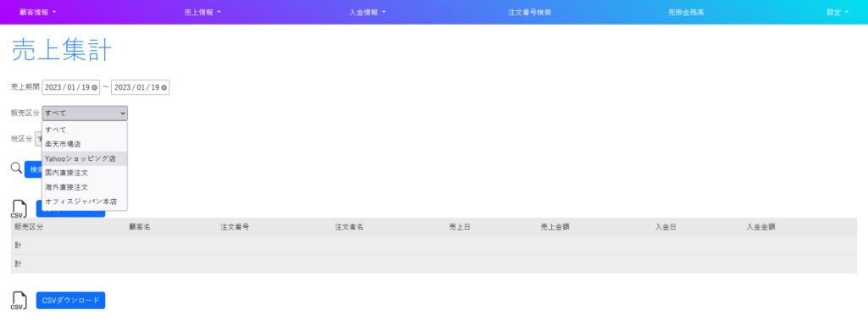The image size is (868, 332).
Task: Click the CSV file icon above the table
Action: point(19,209)
